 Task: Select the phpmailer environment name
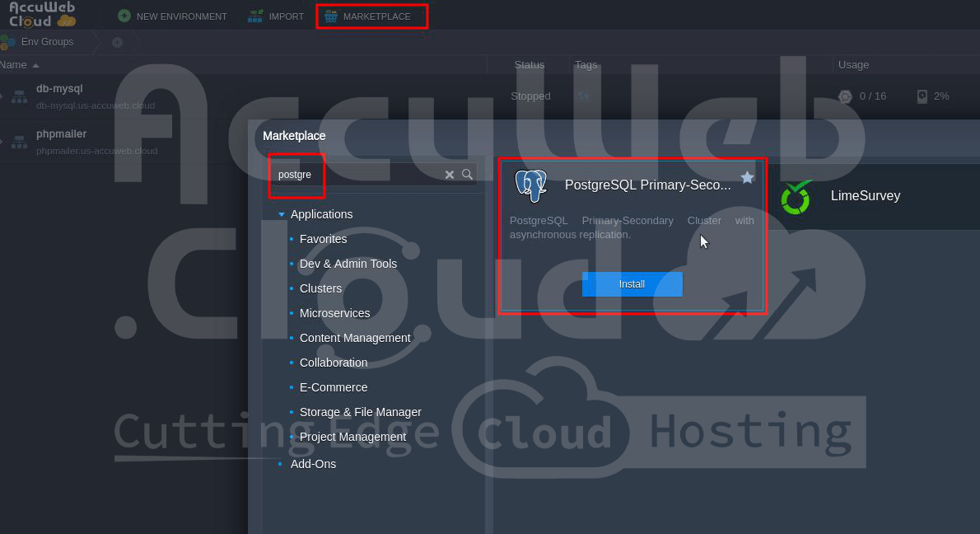point(61,133)
